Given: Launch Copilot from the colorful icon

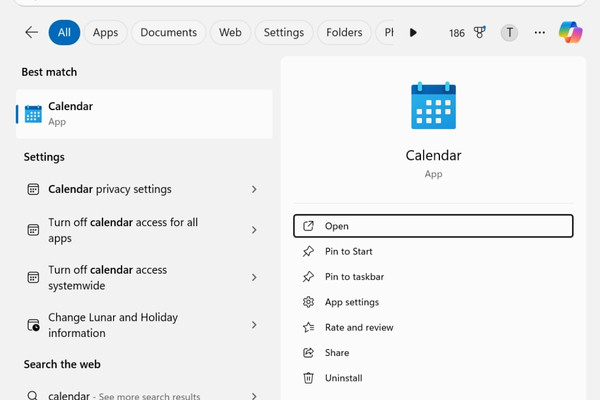Looking at the screenshot, I should 570,32.
